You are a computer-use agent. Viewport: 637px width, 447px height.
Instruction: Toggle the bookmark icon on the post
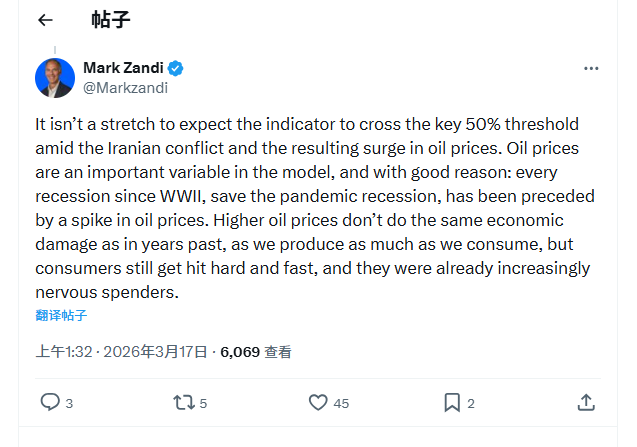tap(452, 402)
